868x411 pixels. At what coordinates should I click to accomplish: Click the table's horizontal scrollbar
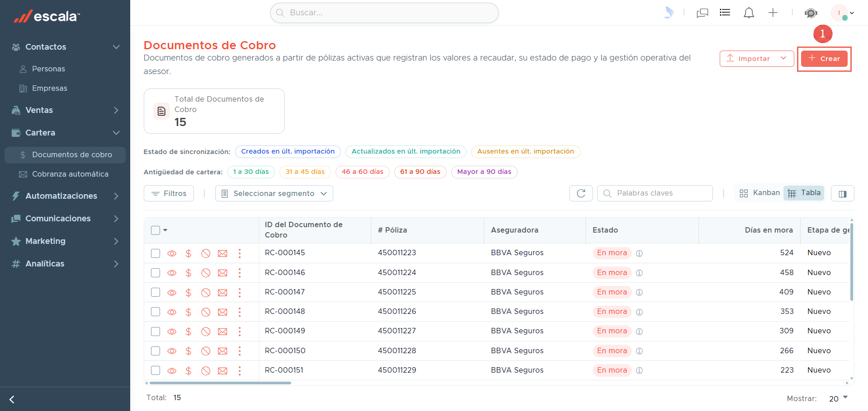point(220,383)
